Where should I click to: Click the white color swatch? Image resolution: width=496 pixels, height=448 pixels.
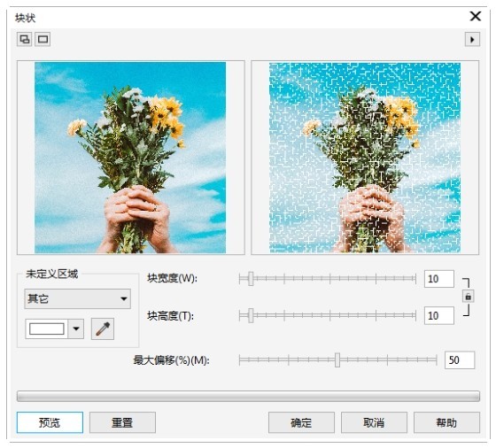[x=46, y=328]
